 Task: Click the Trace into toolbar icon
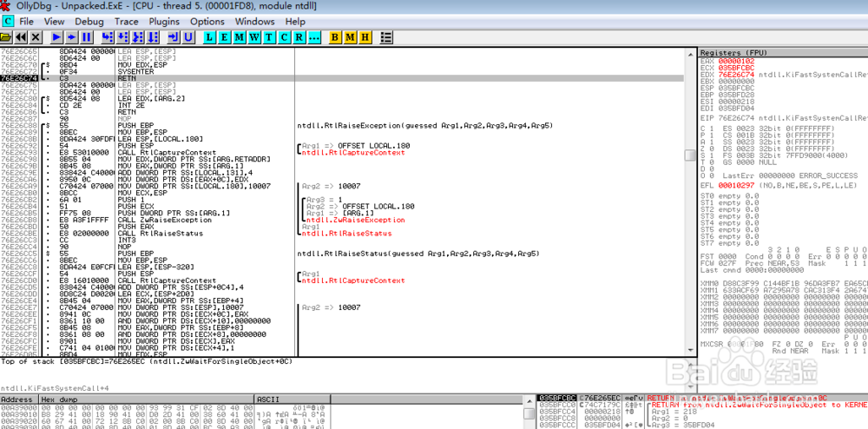137,37
